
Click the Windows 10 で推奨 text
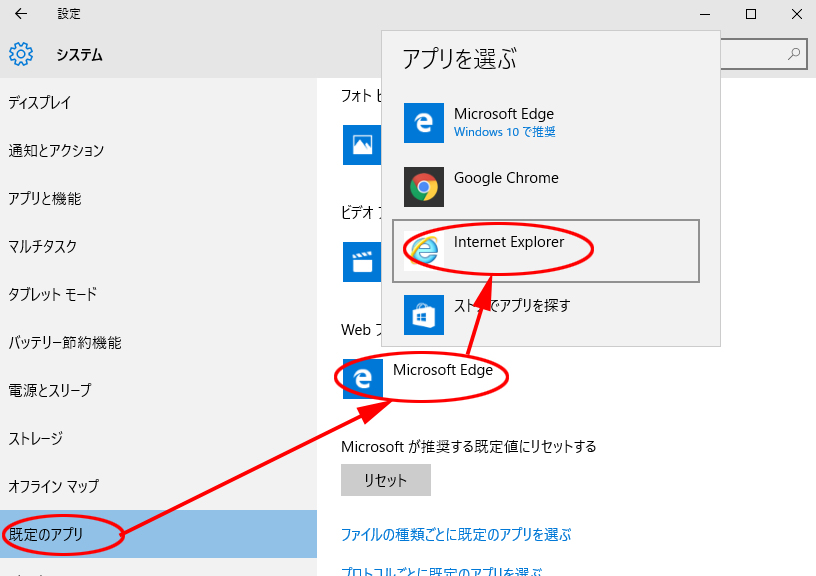pos(504,132)
